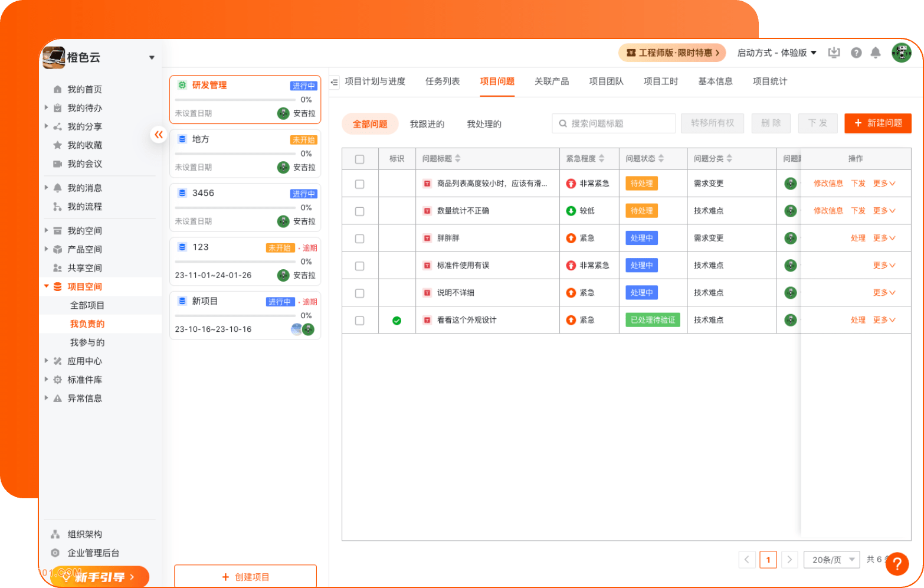Open user avatar in top right corner
The width and height of the screenshot is (924, 588).
coord(901,53)
